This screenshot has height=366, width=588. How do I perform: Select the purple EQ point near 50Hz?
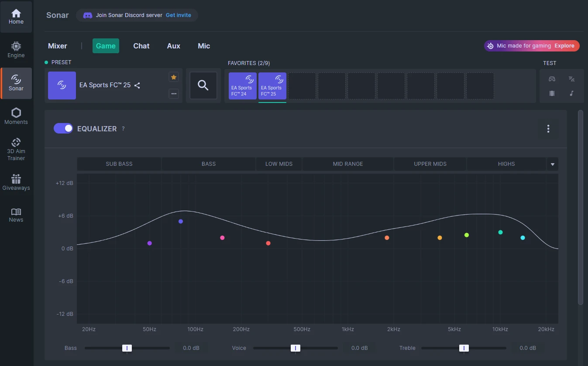(150, 243)
